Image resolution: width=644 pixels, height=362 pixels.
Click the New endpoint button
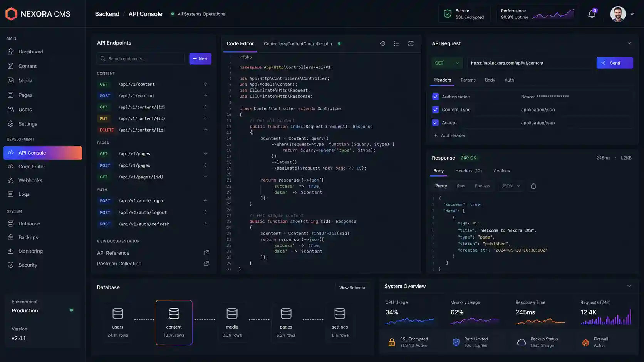(200, 58)
